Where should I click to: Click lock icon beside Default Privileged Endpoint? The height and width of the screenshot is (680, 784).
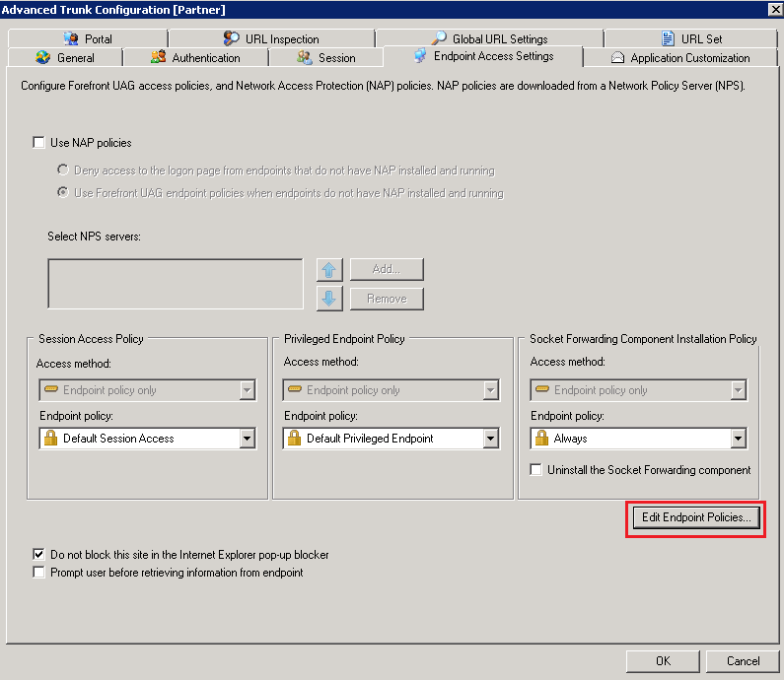pyautogui.click(x=294, y=438)
